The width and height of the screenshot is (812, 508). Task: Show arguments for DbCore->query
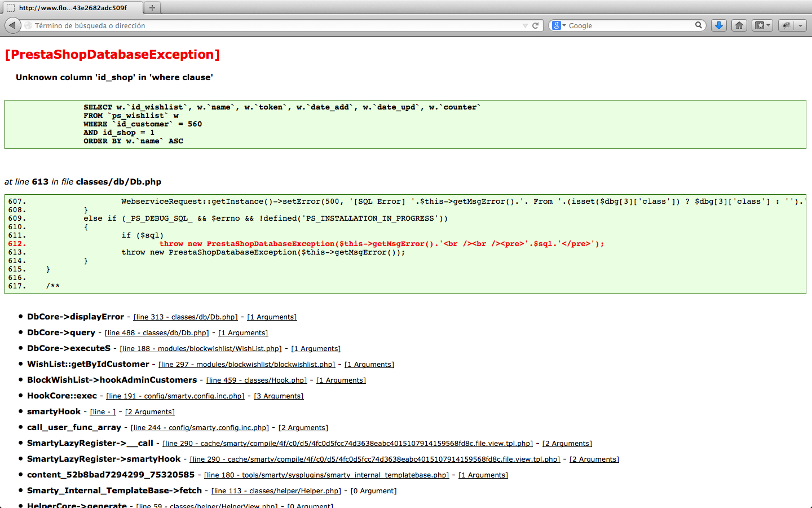[x=243, y=333]
